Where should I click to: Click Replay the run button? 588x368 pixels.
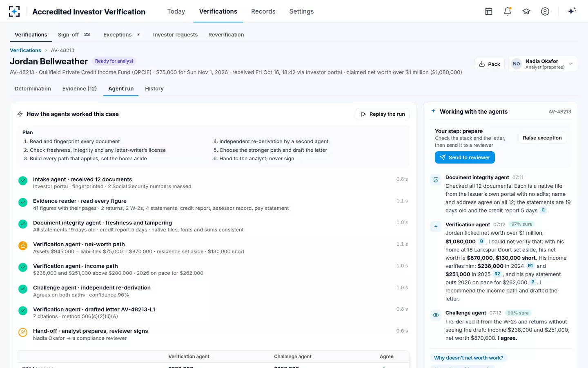click(x=383, y=114)
